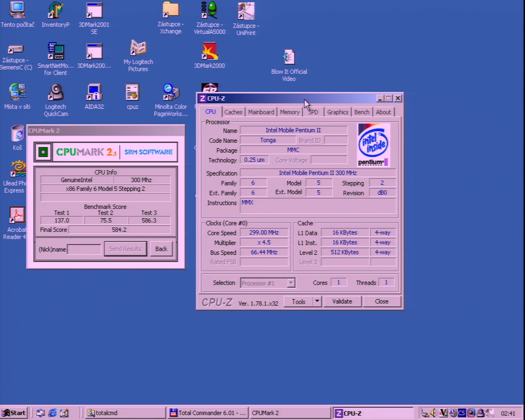Switch to the Caches tab

(x=233, y=112)
